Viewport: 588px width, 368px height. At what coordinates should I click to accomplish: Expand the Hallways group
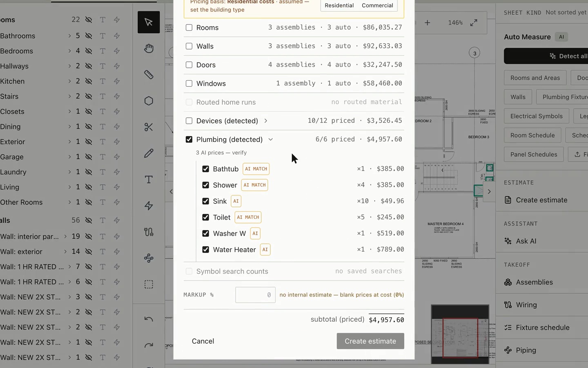(x=69, y=66)
